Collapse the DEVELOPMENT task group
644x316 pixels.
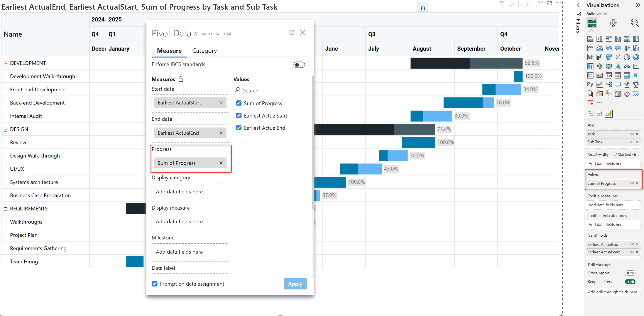[5, 63]
